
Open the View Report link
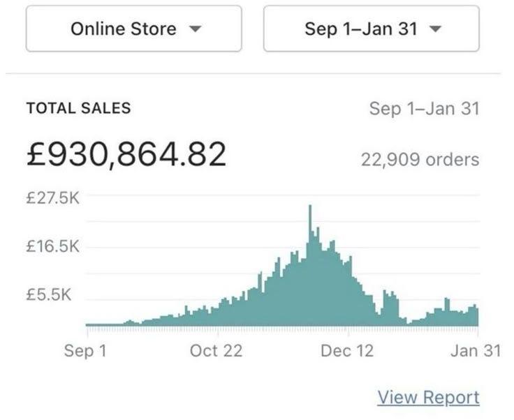pyautogui.click(x=428, y=398)
